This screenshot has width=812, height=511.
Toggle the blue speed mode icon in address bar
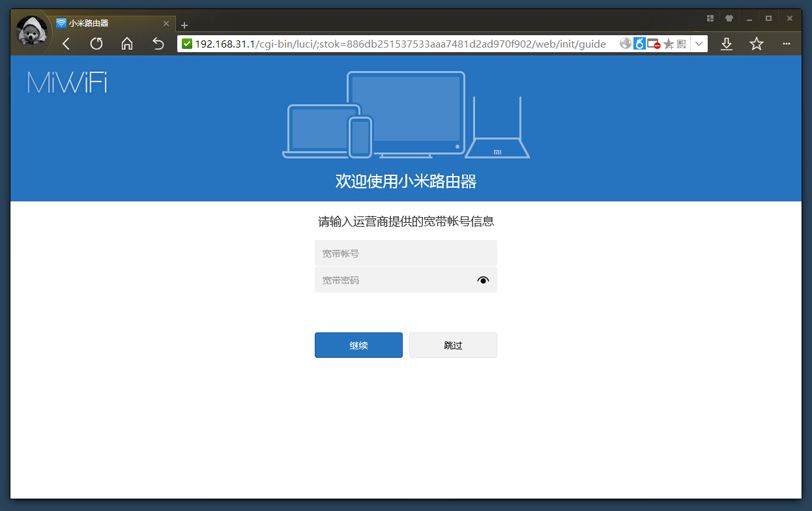pyautogui.click(x=639, y=44)
